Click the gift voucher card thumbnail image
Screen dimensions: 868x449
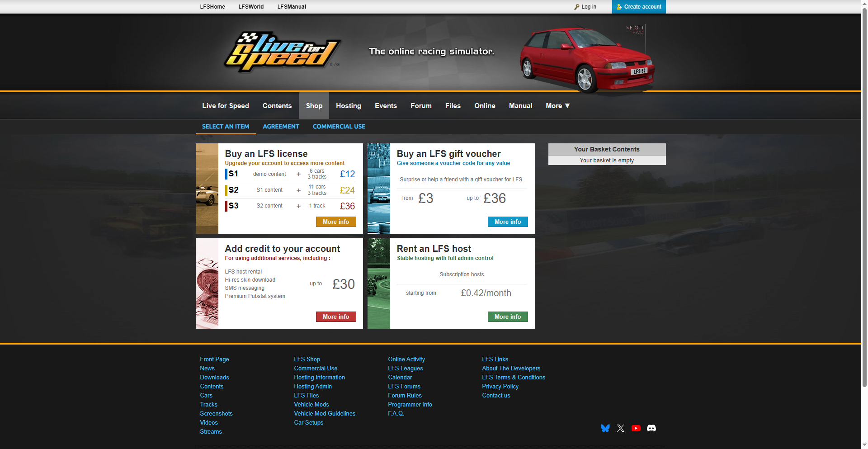coord(379,189)
